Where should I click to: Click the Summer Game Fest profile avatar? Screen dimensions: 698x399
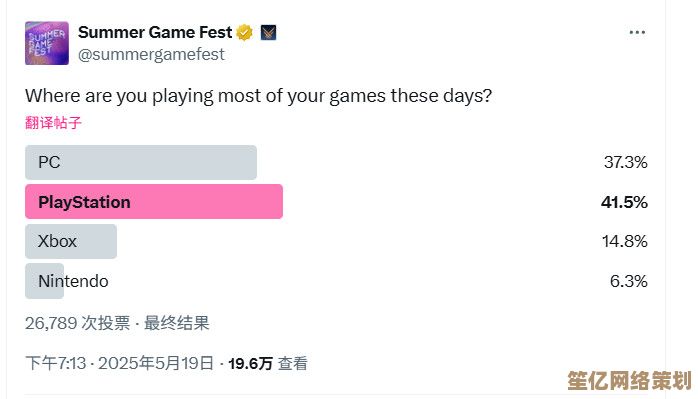coord(47,43)
